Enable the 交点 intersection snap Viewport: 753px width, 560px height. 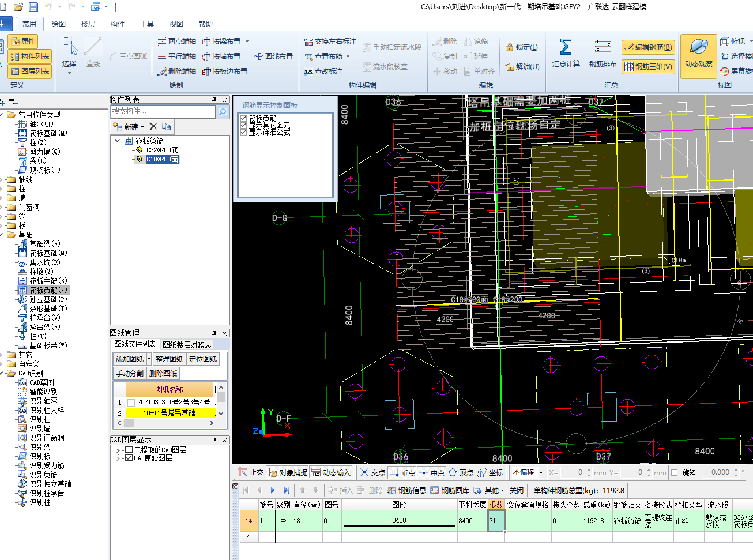(x=372, y=473)
